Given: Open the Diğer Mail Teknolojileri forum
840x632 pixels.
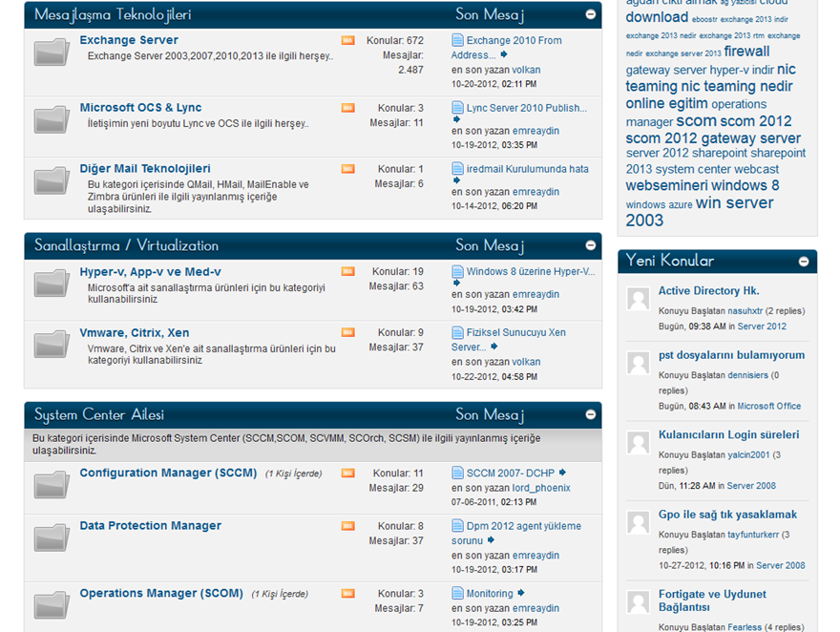Looking at the screenshot, I should [x=145, y=169].
